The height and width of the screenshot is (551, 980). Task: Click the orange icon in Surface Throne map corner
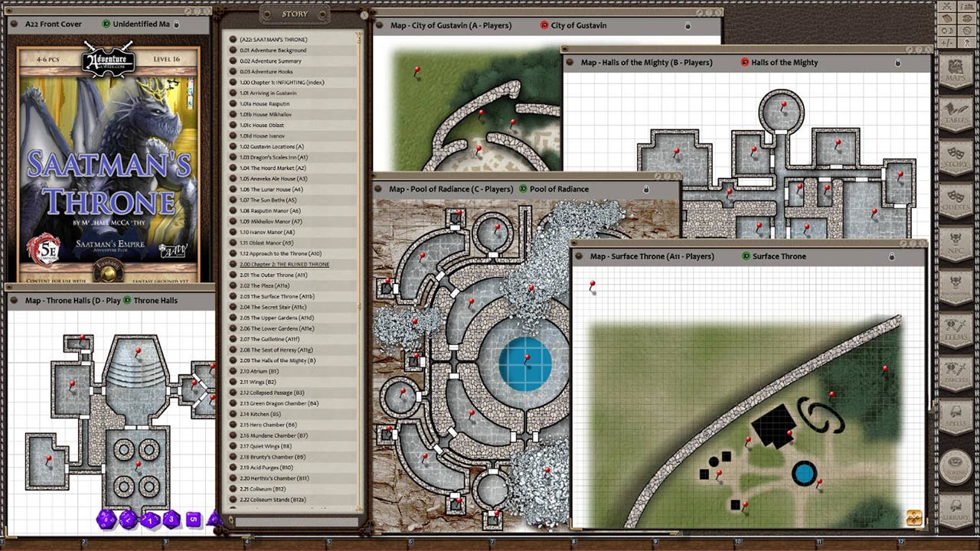tap(913, 518)
